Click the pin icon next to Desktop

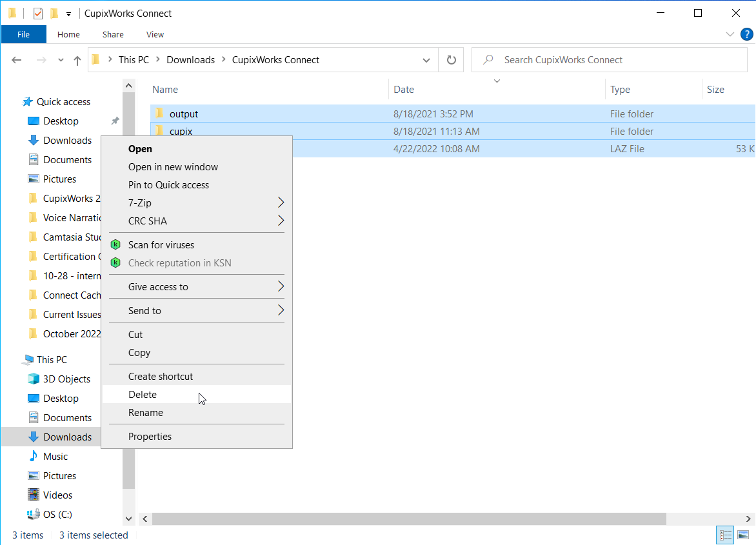click(115, 121)
